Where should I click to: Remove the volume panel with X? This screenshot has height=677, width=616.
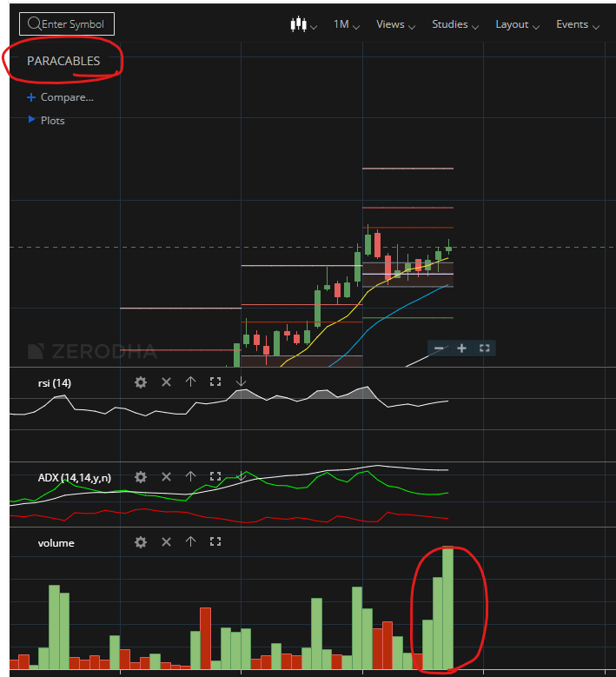click(166, 541)
